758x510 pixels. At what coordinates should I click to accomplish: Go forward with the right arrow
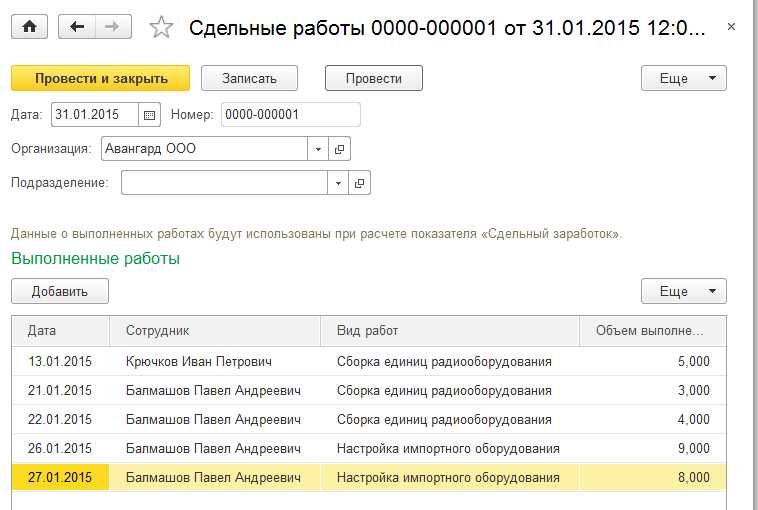coord(113,27)
